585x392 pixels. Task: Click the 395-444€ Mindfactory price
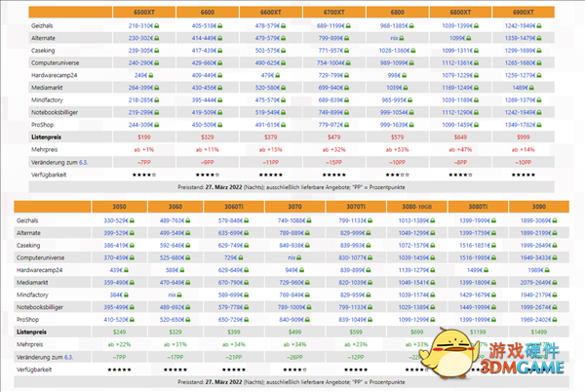click(205, 100)
